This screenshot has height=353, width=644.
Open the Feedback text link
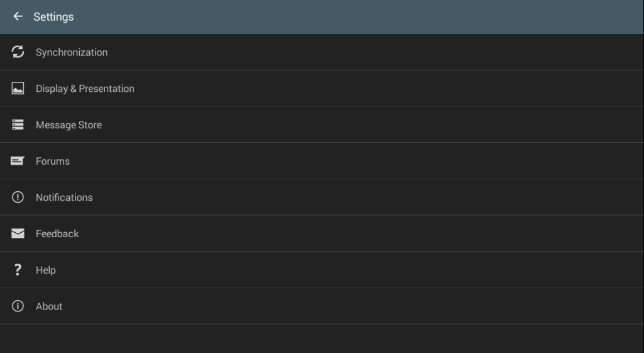coord(57,233)
